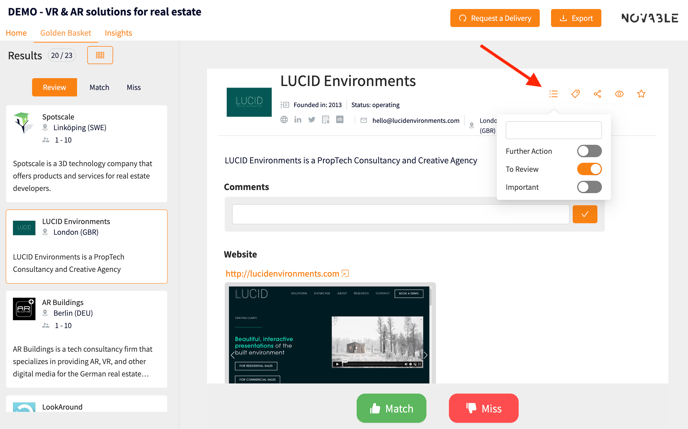The image size is (688, 429).
Task: Mark the company as Match
Action: tap(391, 408)
